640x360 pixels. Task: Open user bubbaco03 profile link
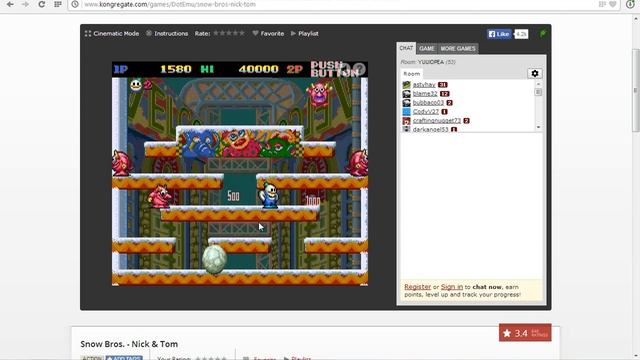coord(428,102)
